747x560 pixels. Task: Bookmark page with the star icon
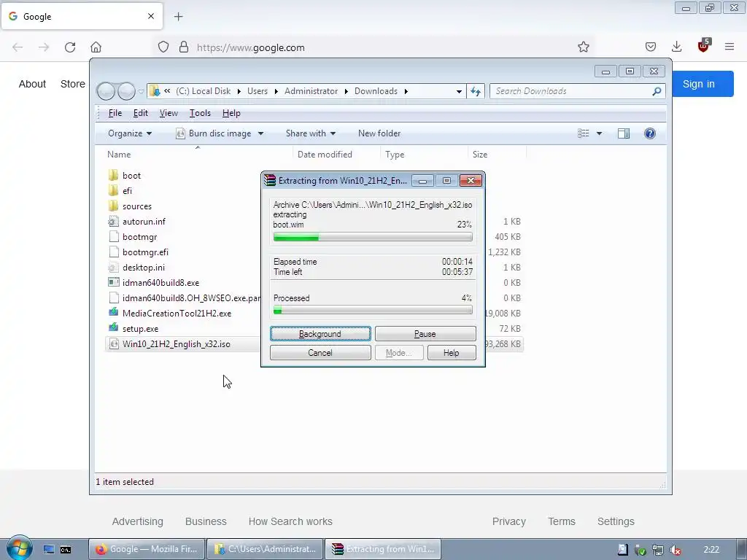(583, 47)
